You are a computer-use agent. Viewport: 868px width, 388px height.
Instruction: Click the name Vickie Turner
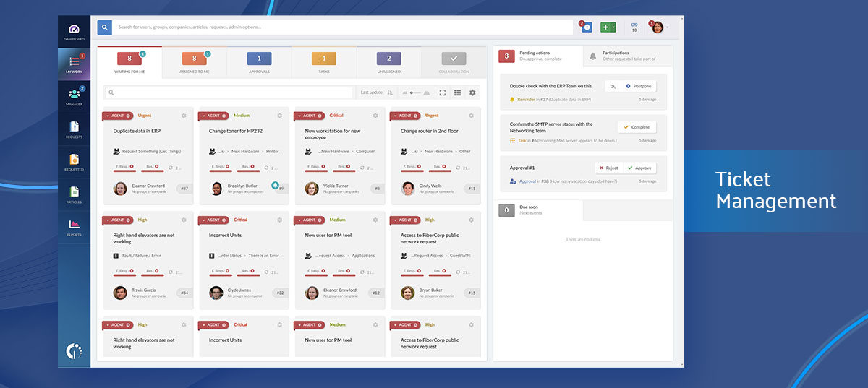tap(336, 186)
